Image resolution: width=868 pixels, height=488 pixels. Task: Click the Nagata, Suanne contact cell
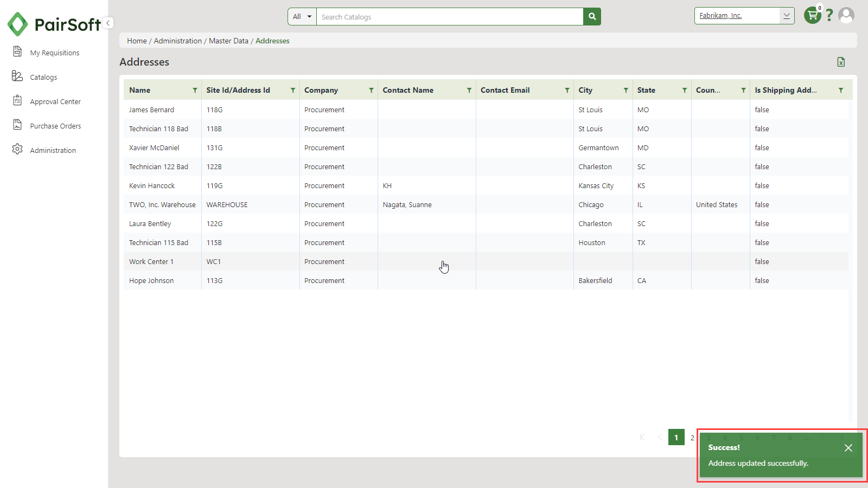pos(407,204)
